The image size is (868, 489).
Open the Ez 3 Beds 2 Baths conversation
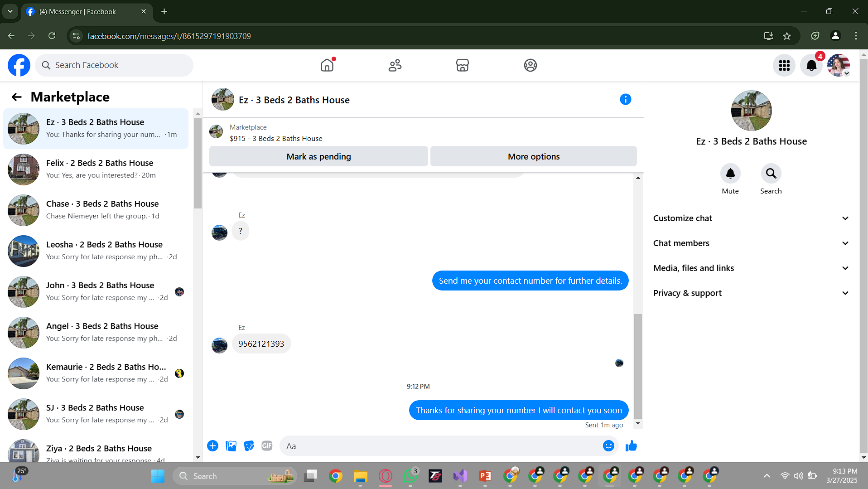click(96, 129)
